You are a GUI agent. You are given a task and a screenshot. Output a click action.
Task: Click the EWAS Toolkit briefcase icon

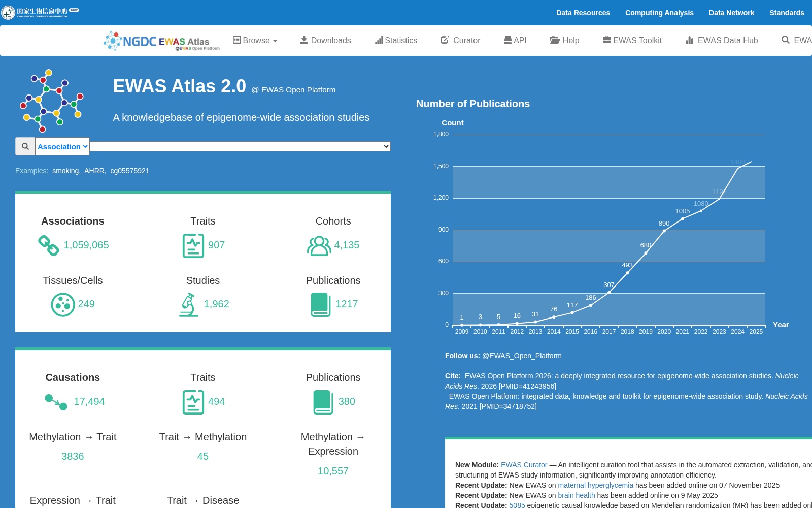(607, 40)
